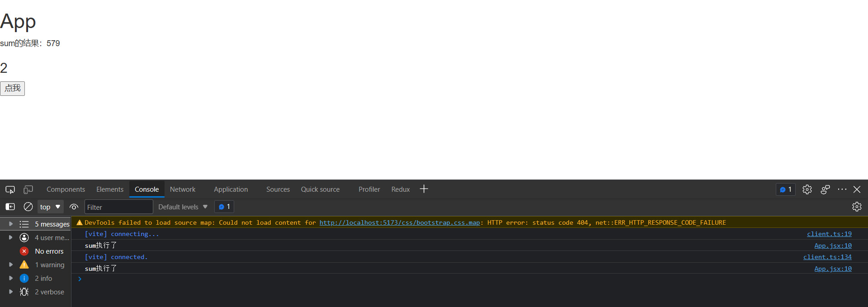The image size is (868, 307).
Task: Switch to the Components tab
Action: coord(66,189)
